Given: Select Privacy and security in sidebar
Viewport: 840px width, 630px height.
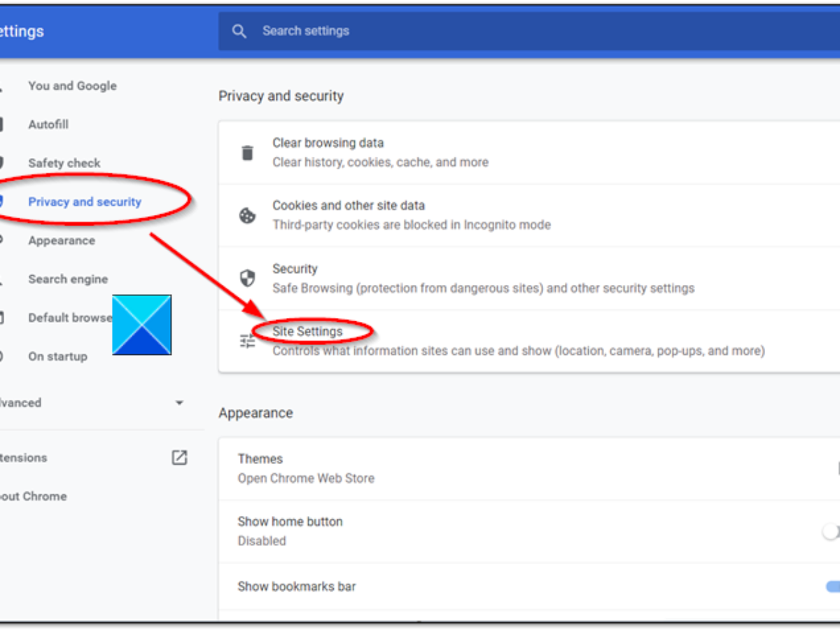Looking at the screenshot, I should pos(85,202).
